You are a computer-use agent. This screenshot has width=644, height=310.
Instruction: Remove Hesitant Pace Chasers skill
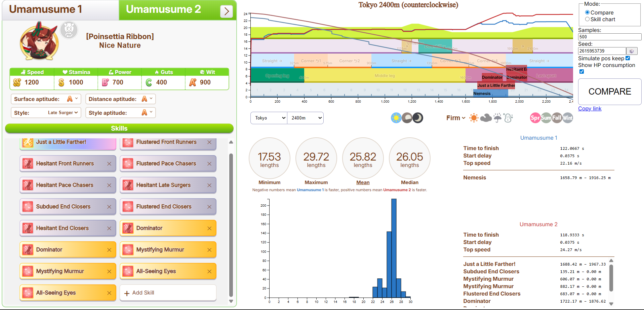pyautogui.click(x=109, y=185)
